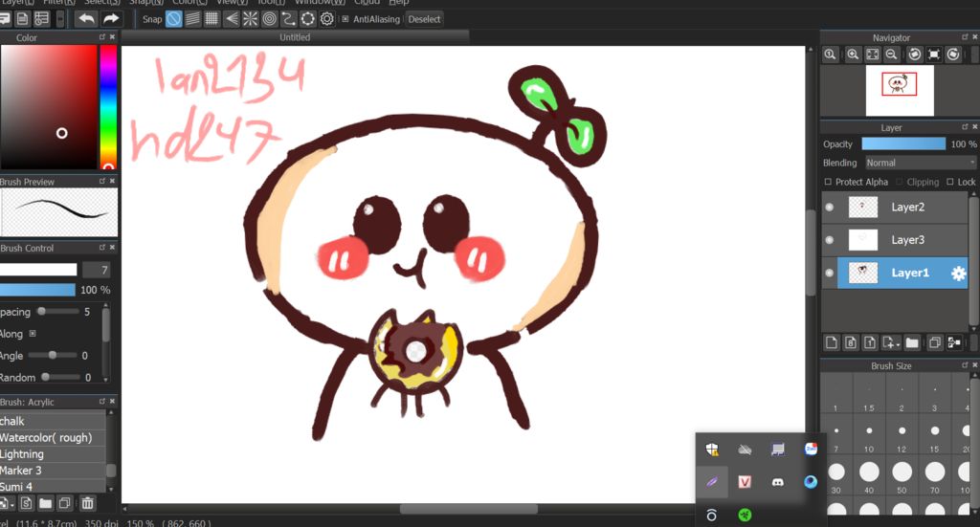Toggle the AntiAliasing checkbox
The width and height of the screenshot is (980, 527).
coord(345,19)
